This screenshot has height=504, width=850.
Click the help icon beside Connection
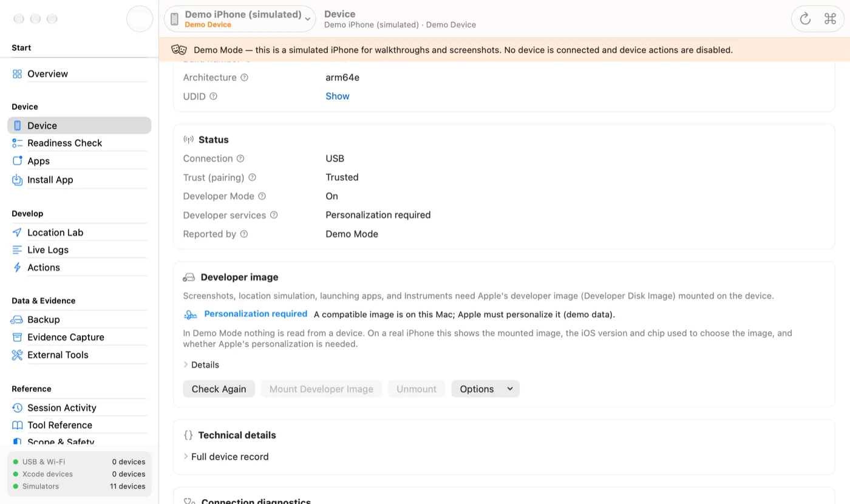point(240,158)
